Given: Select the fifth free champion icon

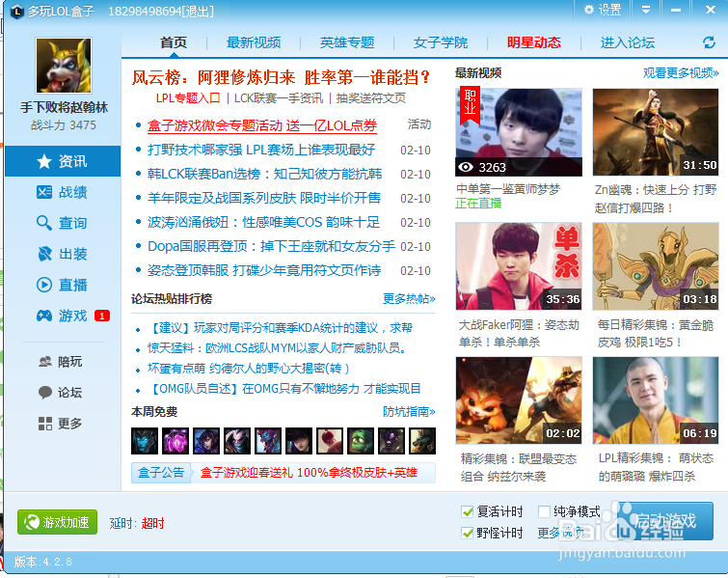Looking at the screenshot, I should [x=268, y=441].
